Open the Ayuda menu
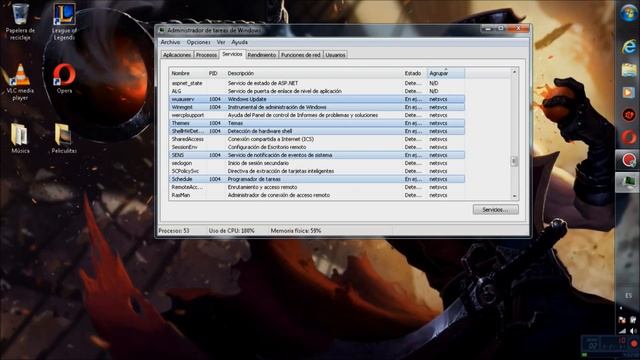Screen dimensions: 640x360 click(240, 42)
